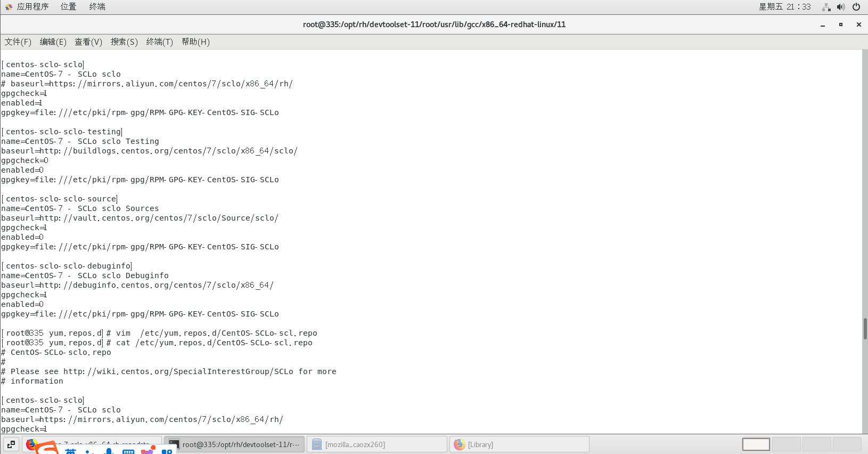Click the Sogou input method S logo

[47, 448]
